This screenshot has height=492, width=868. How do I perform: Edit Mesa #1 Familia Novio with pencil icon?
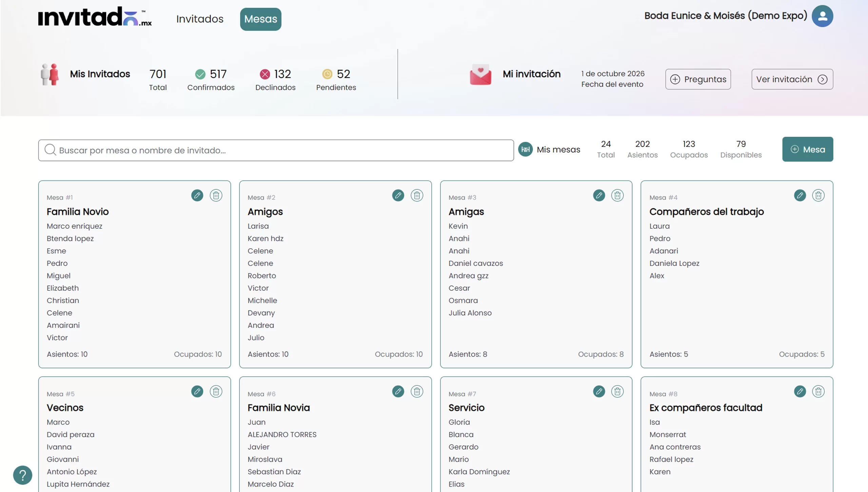pos(197,195)
